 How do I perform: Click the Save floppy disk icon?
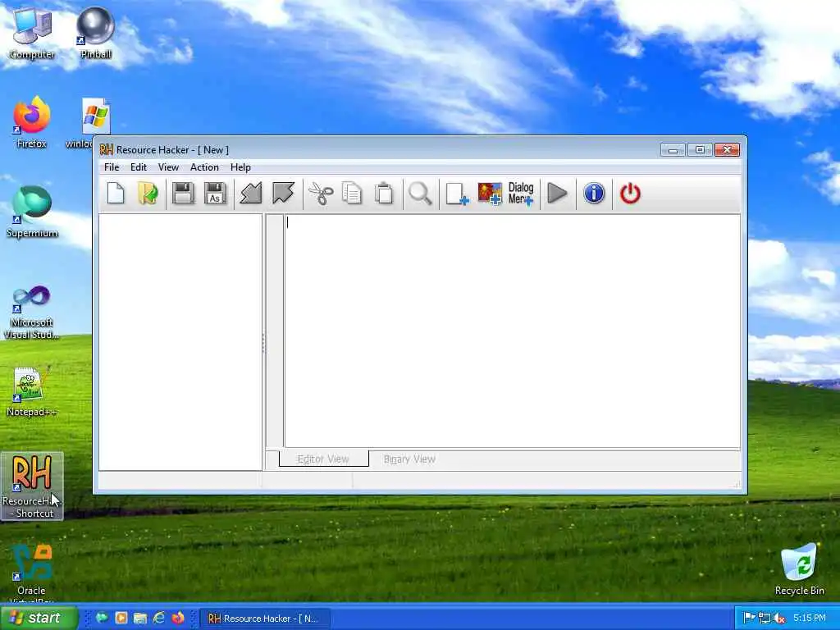click(183, 194)
